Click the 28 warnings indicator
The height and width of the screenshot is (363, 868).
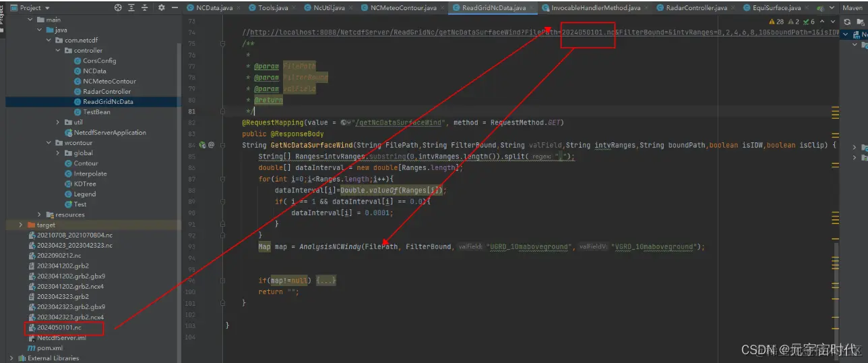click(x=775, y=22)
